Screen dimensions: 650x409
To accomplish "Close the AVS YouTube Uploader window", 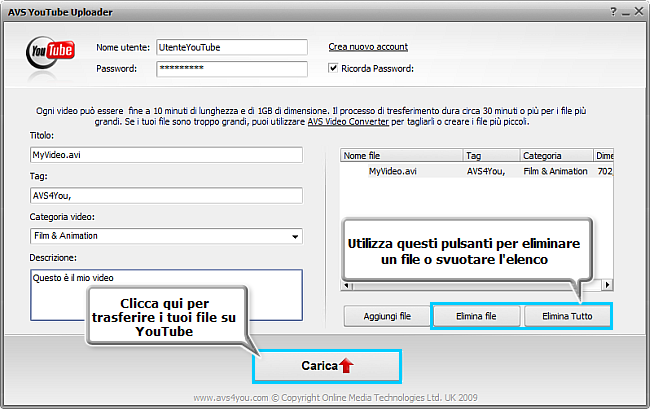I will 639,12.
